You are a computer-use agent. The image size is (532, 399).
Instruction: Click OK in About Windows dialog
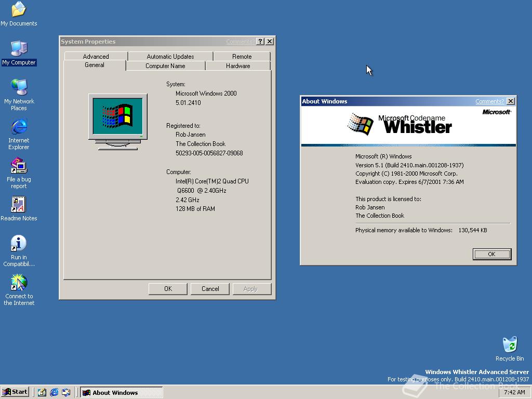(491, 254)
